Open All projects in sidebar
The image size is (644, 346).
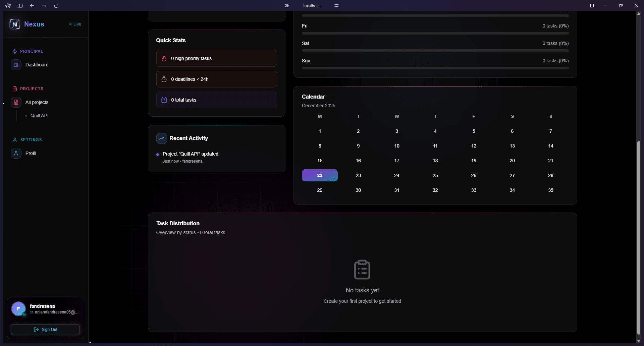pos(37,102)
